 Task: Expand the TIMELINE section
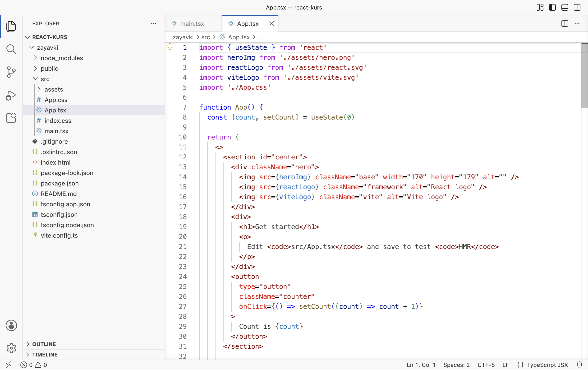(94, 354)
